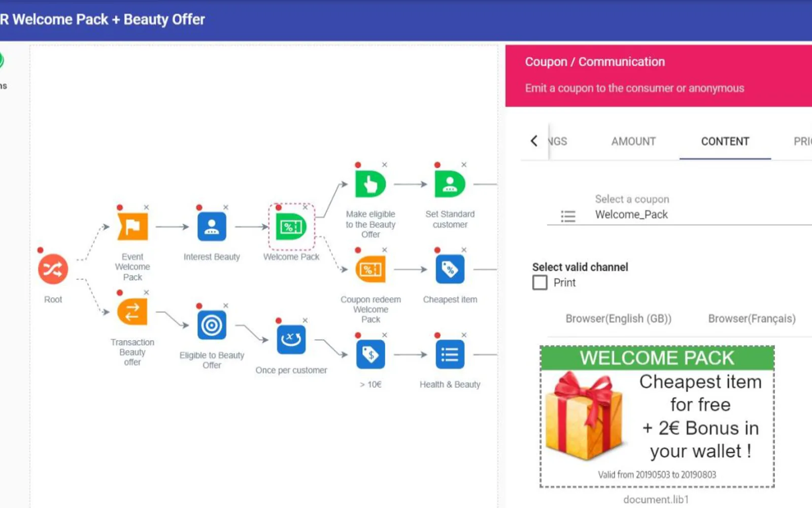Remove the Set Standard customer node via X
This screenshot has width=812, height=508.
click(464, 165)
